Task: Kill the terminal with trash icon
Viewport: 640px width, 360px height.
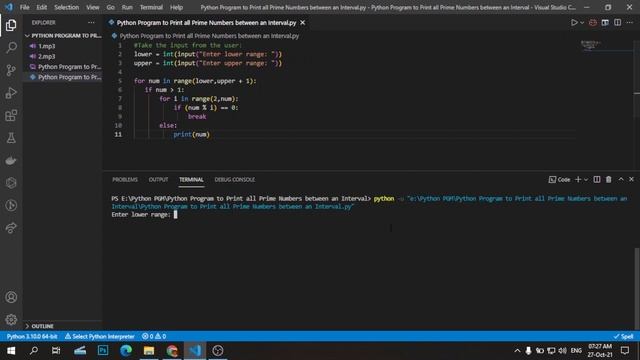Action: (x=609, y=179)
